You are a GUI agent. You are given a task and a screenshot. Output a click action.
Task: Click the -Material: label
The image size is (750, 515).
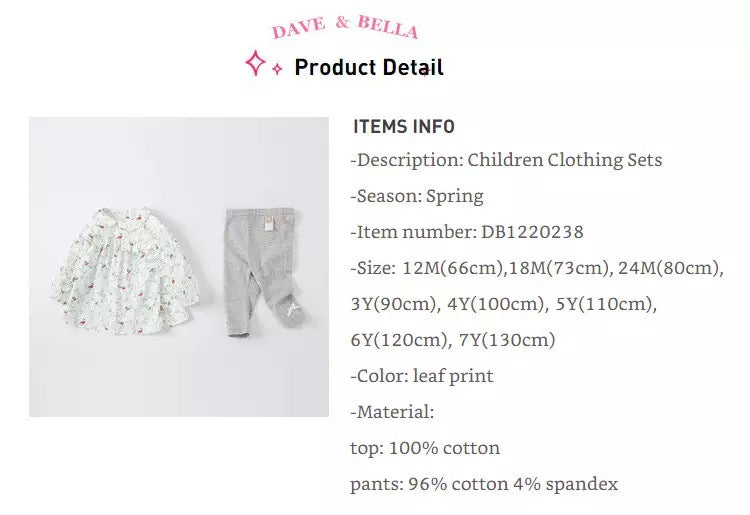(392, 412)
